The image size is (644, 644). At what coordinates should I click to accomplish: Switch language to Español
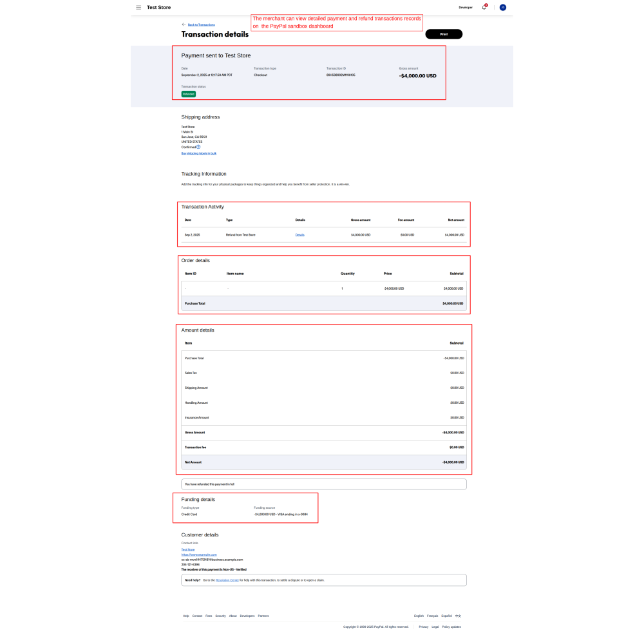coord(446,616)
